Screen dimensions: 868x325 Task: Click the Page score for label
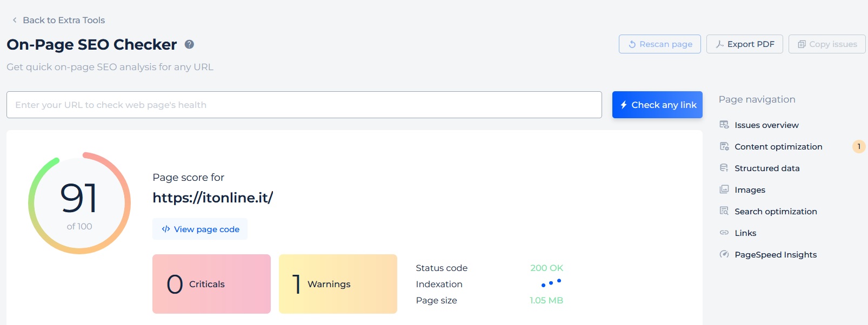tap(188, 177)
